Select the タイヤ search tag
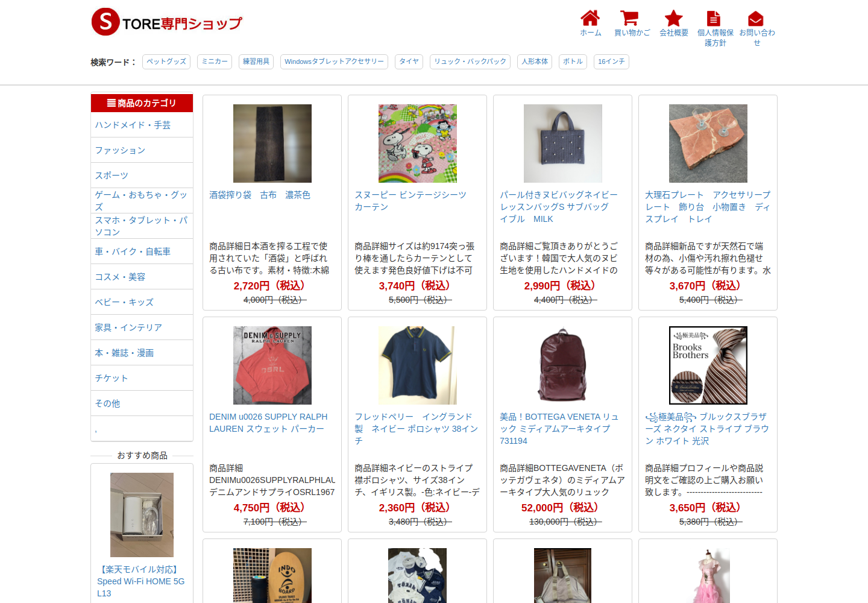Screen dimensions: 868x603 (409, 62)
